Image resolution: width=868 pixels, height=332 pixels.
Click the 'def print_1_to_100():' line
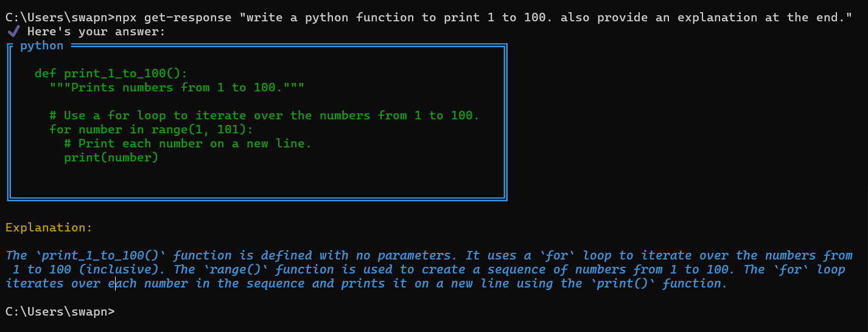point(111,74)
